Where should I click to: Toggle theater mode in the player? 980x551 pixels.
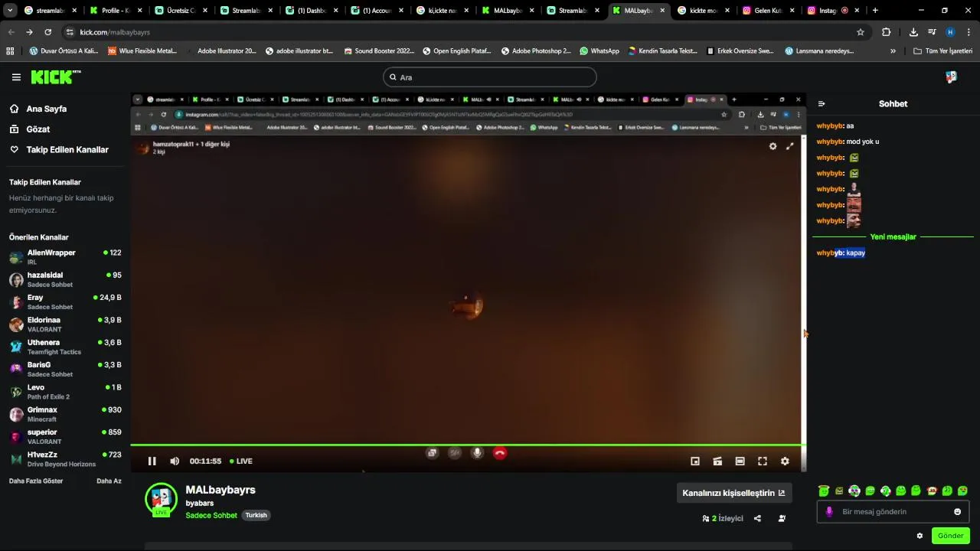coord(740,461)
